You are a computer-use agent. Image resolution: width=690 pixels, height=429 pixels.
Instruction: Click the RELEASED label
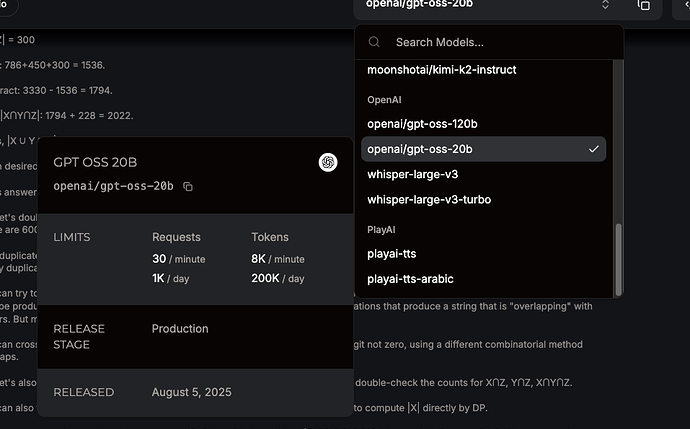84,392
